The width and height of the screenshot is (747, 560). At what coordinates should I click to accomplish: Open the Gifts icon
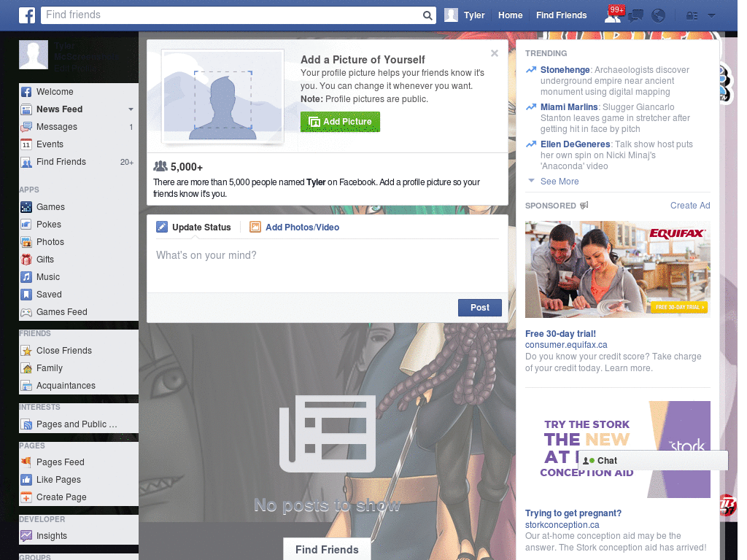point(26,260)
